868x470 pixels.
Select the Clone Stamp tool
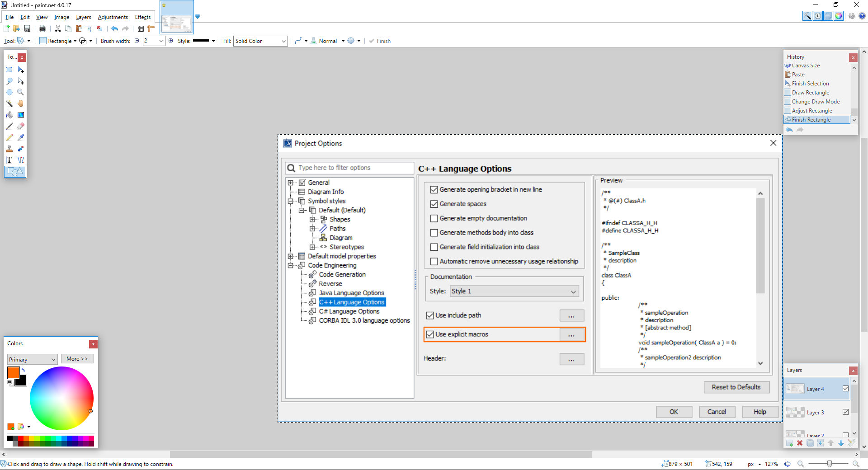[x=9, y=149]
